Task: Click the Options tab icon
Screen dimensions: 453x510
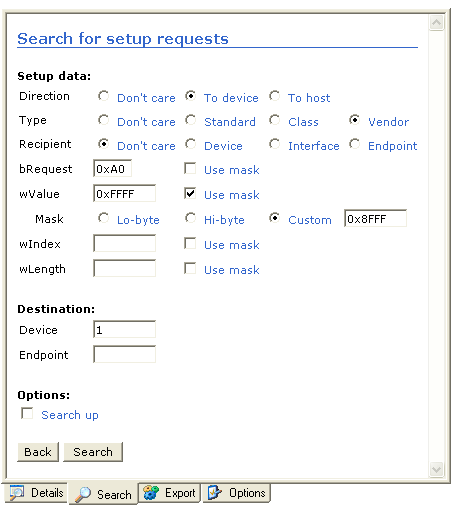Action: (215, 493)
